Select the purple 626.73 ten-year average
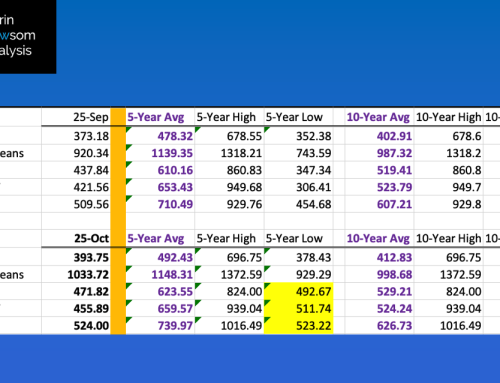Viewport: 500px width, 383px height. (x=379, y=325)
